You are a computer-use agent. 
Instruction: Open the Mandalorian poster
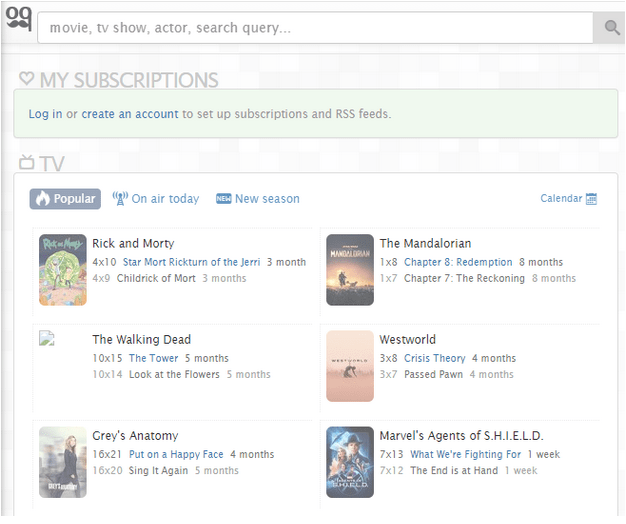coord(350,270)
